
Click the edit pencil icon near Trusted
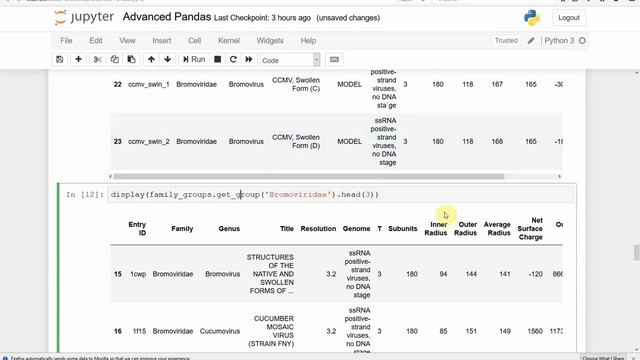point(531,40)
